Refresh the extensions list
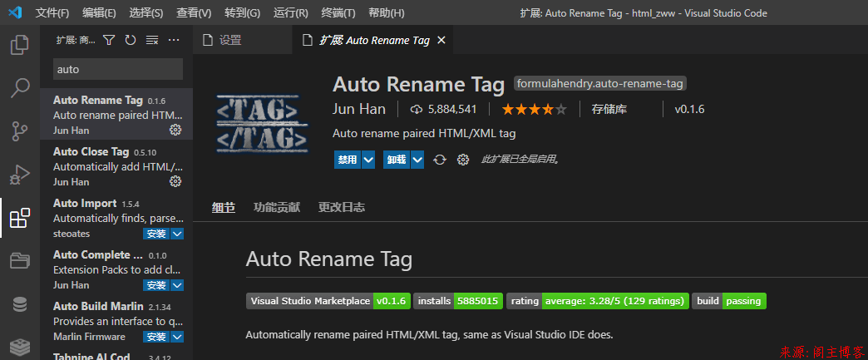This screenshot has width=868, height=360. 130,40
